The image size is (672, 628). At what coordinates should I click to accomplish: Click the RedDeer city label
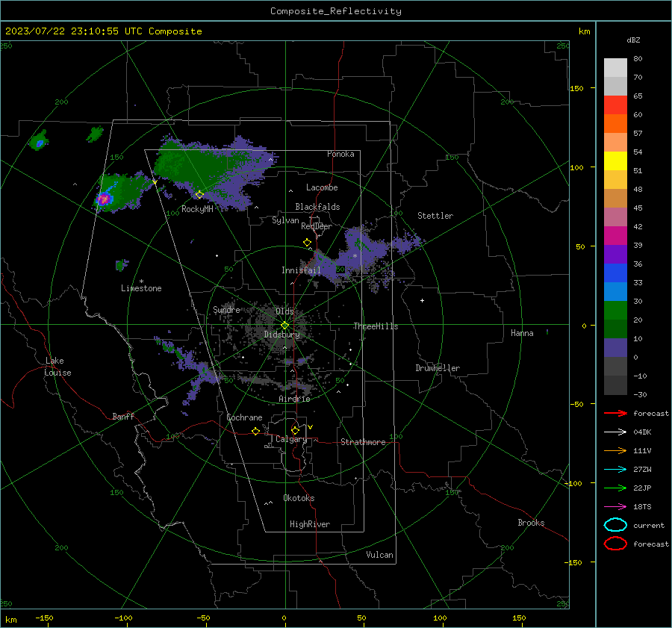pos(317,226)
